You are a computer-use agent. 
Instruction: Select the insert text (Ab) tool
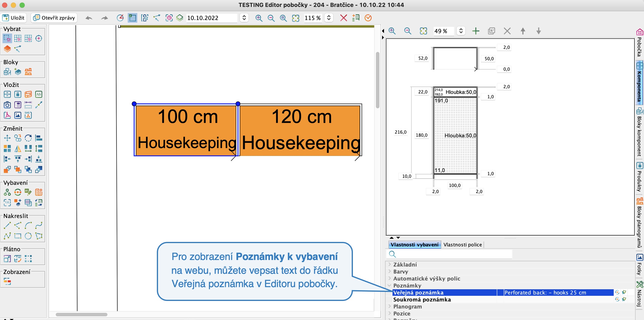click(38, 94)
